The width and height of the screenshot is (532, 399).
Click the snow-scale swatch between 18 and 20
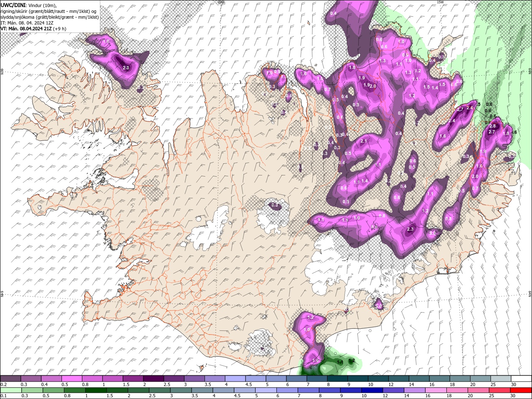coord(461,379)
